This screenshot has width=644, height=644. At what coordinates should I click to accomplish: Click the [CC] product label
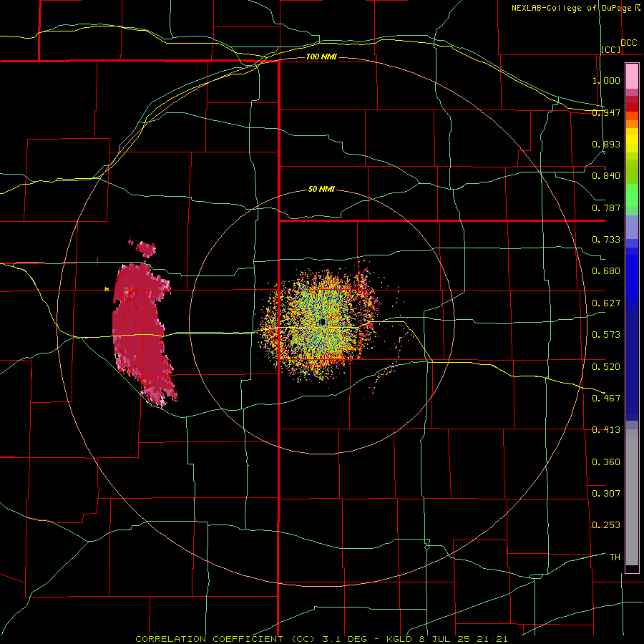(x=611, y=49)
